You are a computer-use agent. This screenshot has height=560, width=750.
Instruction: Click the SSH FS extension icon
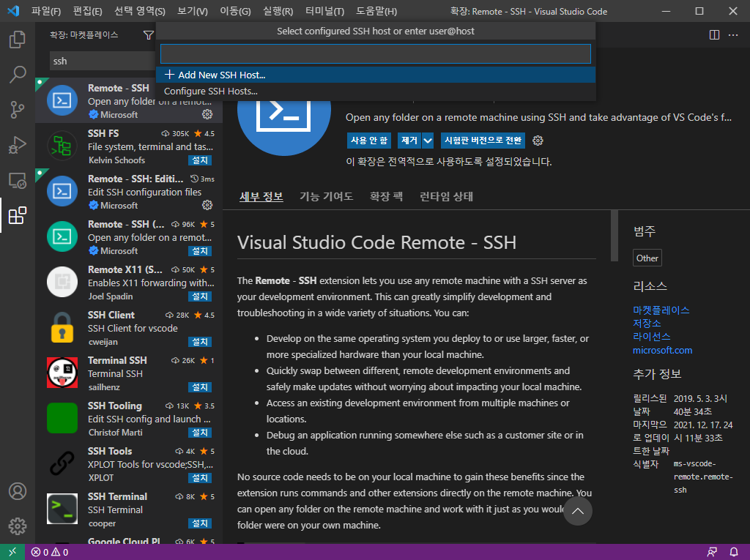pyautogui.click(x=62, y=146)
